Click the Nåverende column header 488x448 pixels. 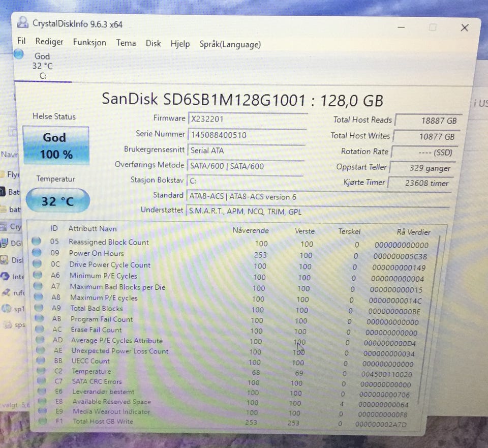251,230
